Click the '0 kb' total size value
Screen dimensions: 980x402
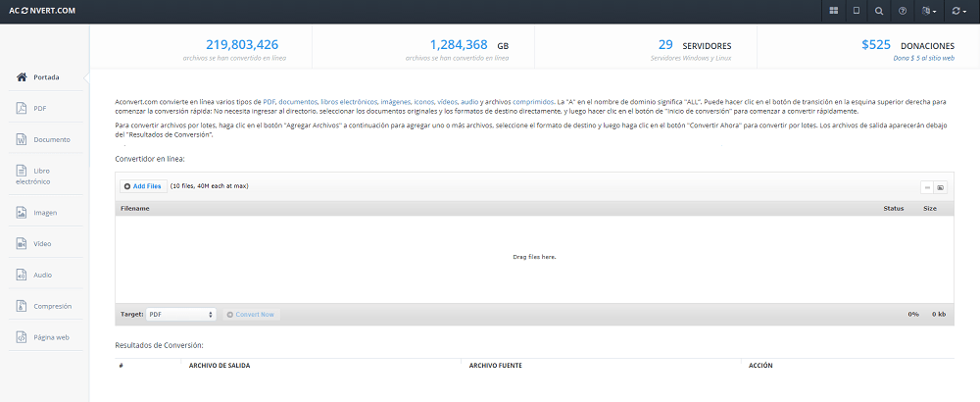[939, 315]
